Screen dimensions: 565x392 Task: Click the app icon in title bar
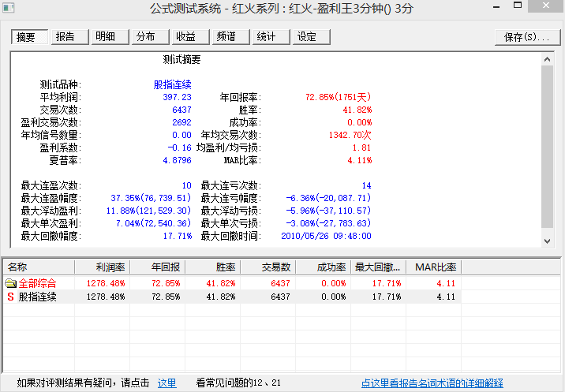tap(9, 8)
